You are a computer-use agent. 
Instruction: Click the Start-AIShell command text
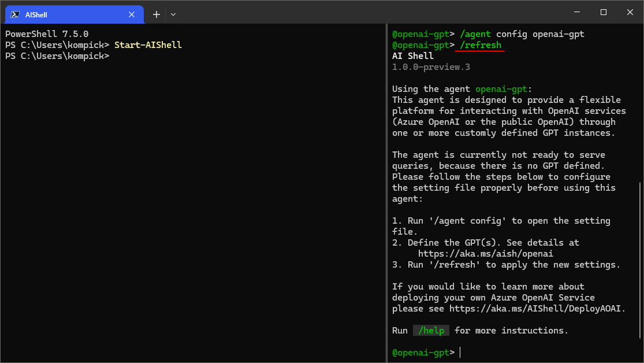[148, 45]
